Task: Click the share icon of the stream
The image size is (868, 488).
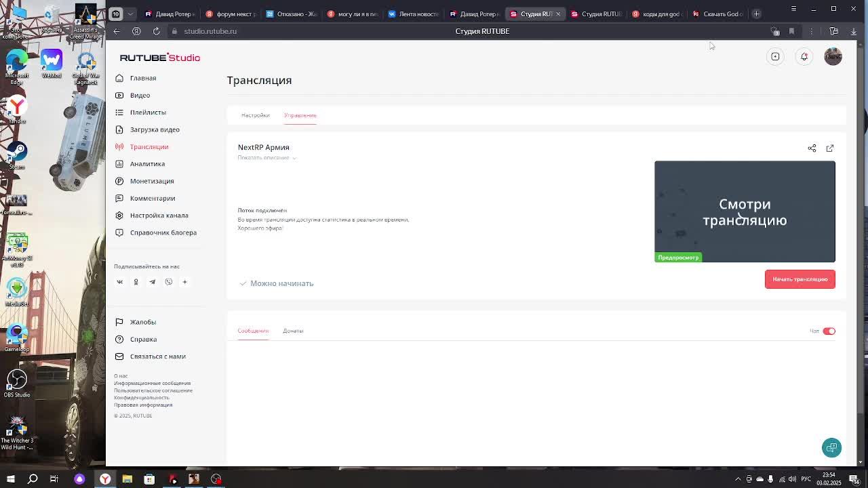Action: click(812, 148)
